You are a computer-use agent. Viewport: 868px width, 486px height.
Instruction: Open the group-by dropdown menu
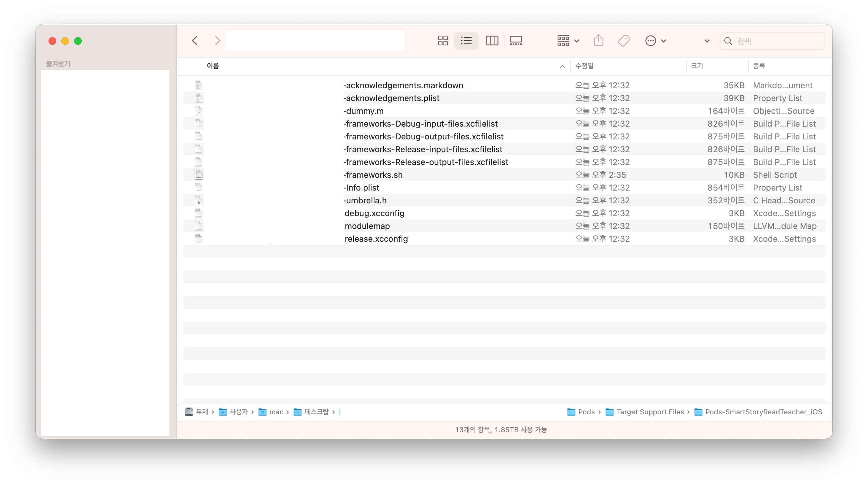point(568,41)
